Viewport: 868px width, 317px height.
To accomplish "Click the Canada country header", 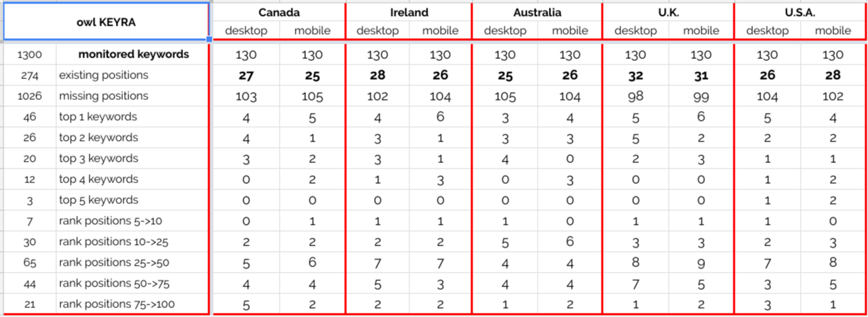I will point(280,12).
